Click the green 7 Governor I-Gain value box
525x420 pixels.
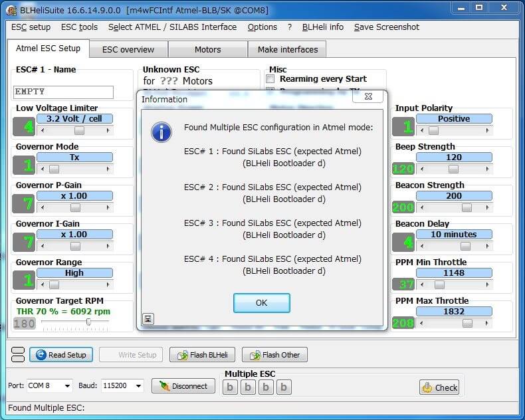[24, 242]
